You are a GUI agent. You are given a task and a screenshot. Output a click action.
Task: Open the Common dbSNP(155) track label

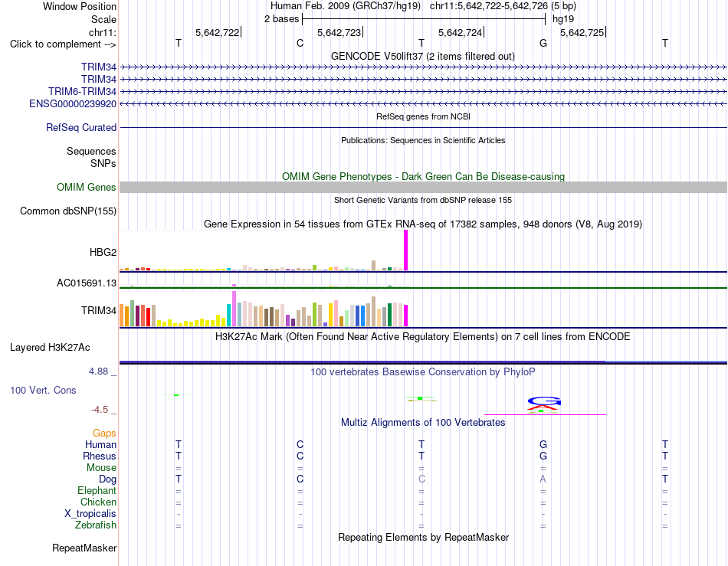click(68, 211)
